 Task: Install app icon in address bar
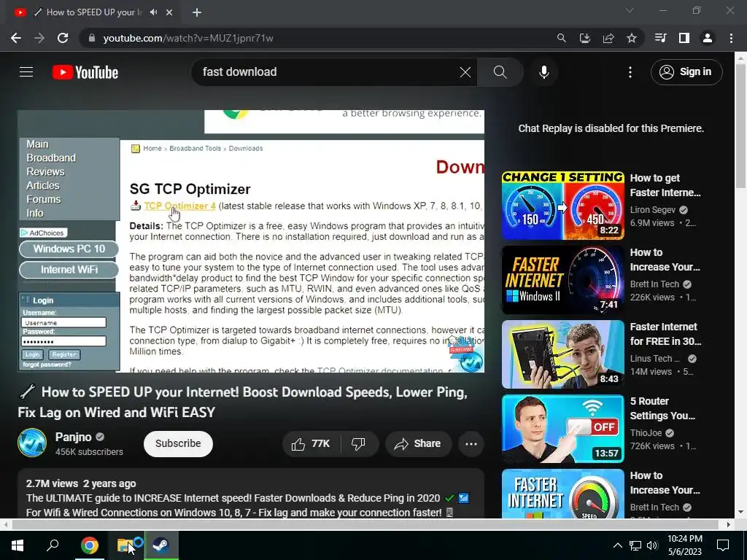[x=584, y=38]
